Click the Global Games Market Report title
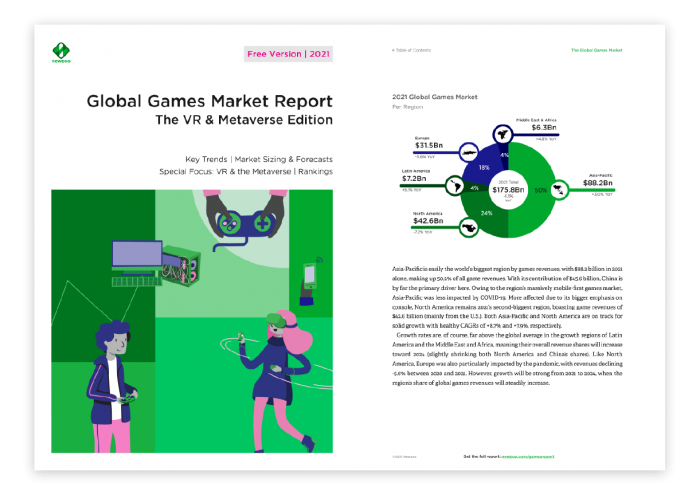Viewport: 700px width, 495px height. coord(209,101)
